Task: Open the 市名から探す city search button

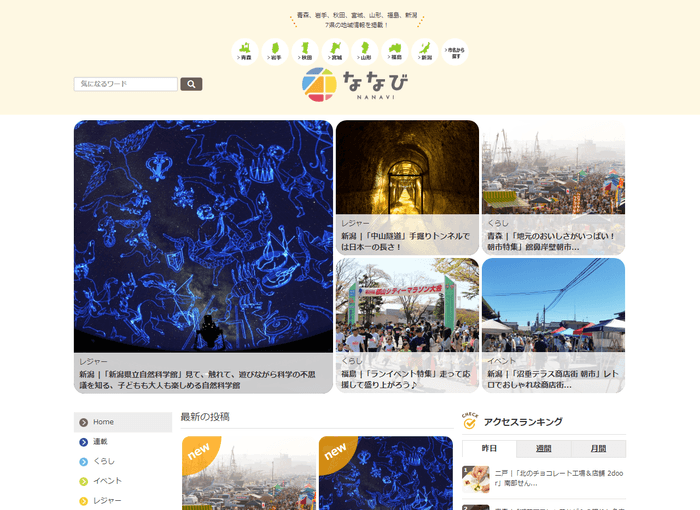Action: [455, 52]
